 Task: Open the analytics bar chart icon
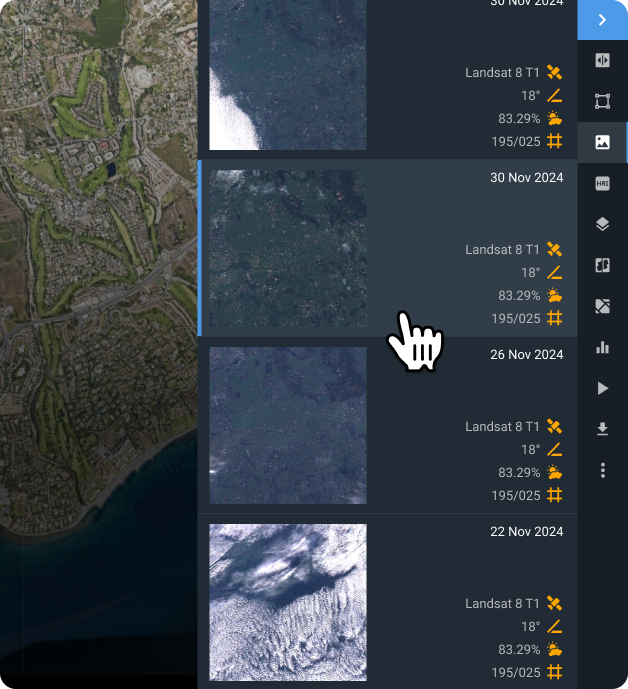(603, 347)
